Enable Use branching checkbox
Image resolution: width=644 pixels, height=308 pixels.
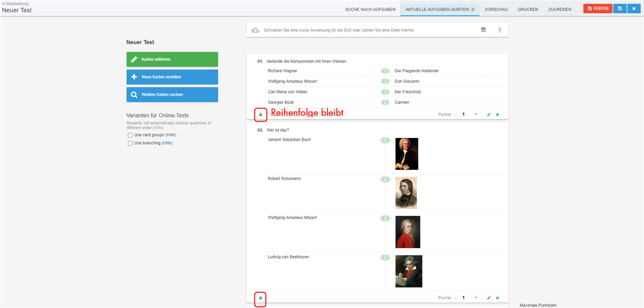coord(130,143)
